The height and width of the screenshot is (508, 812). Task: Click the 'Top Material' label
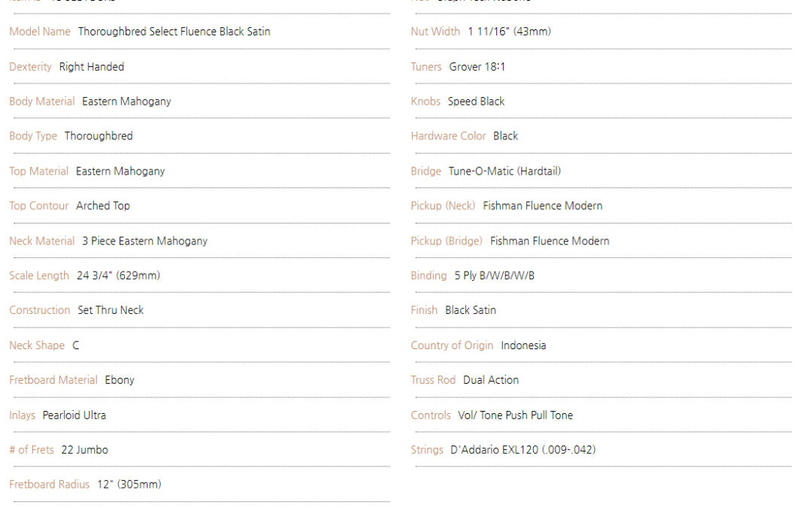pyautogui.click(x=39, y=171)
